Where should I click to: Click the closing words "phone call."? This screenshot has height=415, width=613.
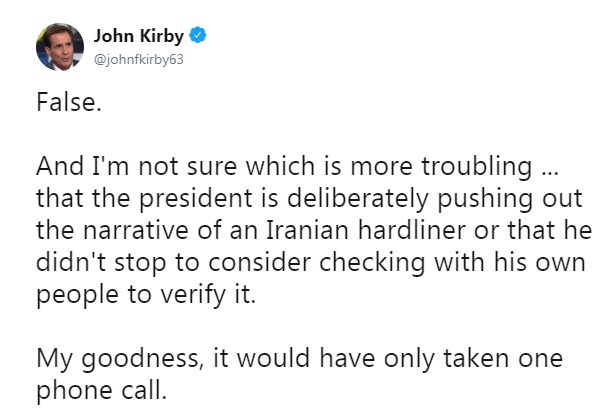tap(102, 391)
